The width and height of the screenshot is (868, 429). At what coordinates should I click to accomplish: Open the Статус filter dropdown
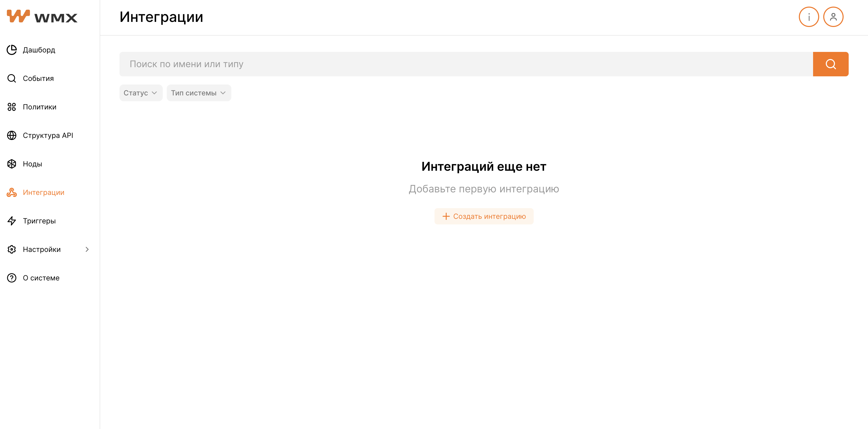click(x=141, y=93)
